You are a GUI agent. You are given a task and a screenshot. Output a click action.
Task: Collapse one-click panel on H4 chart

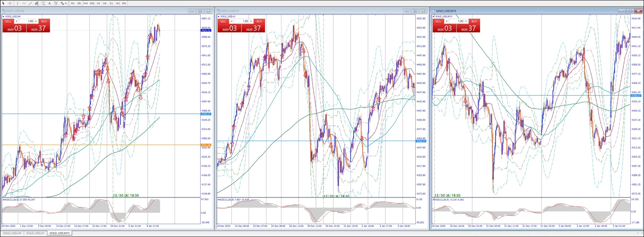tap(4, 17)
